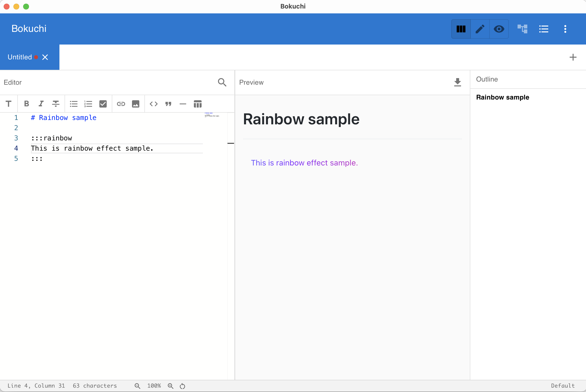Toggle italic formatting in the editor toolbar
Image resolution: width=586 pixels, height=392 pixels.
41,104
